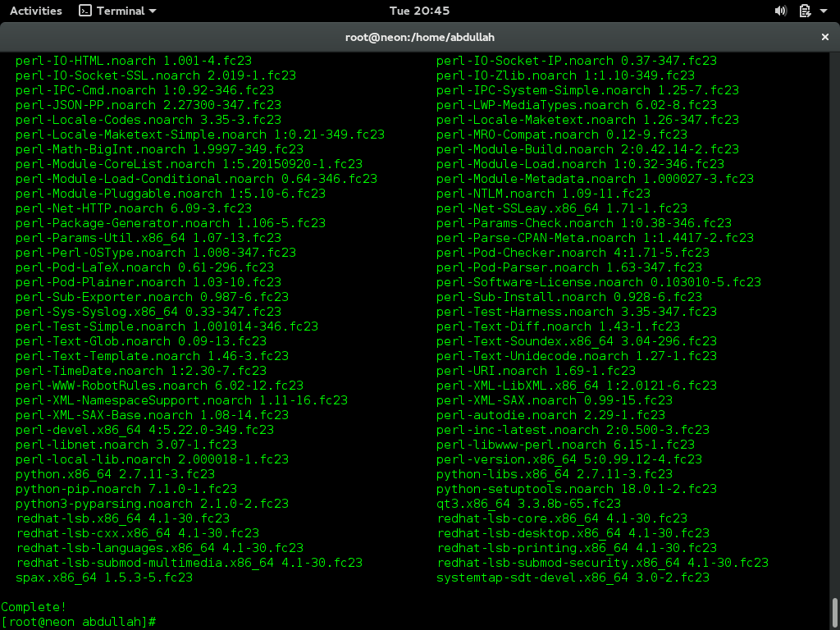Select perl-IPC-System-Simple.noarch line
The width and height of the screenshot is (840, 630).
click(587, 90)
